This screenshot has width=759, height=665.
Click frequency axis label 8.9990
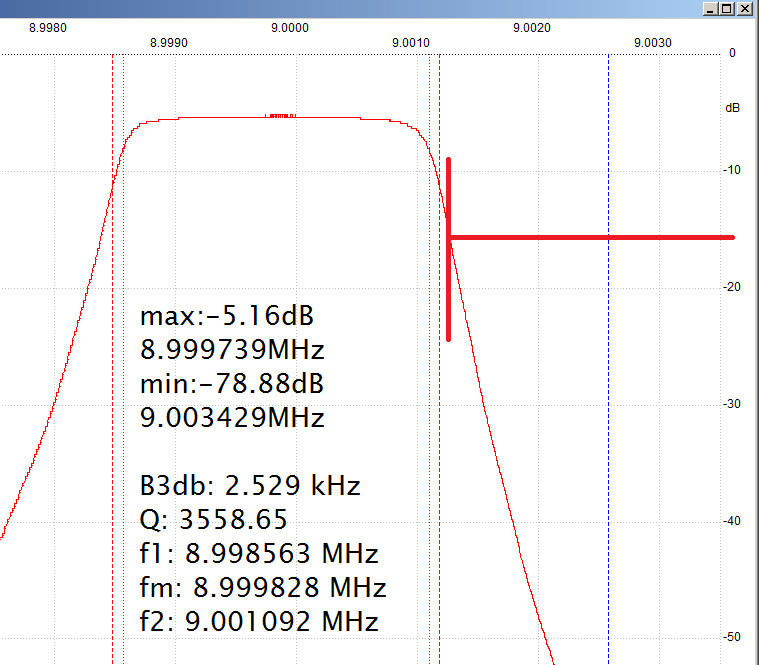click(168, 43)
